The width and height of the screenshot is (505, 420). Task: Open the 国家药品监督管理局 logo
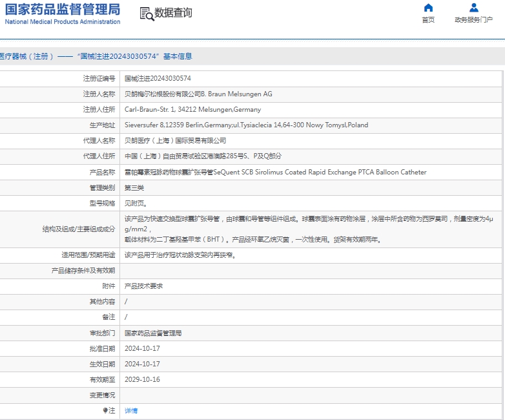tap(63, 14)
